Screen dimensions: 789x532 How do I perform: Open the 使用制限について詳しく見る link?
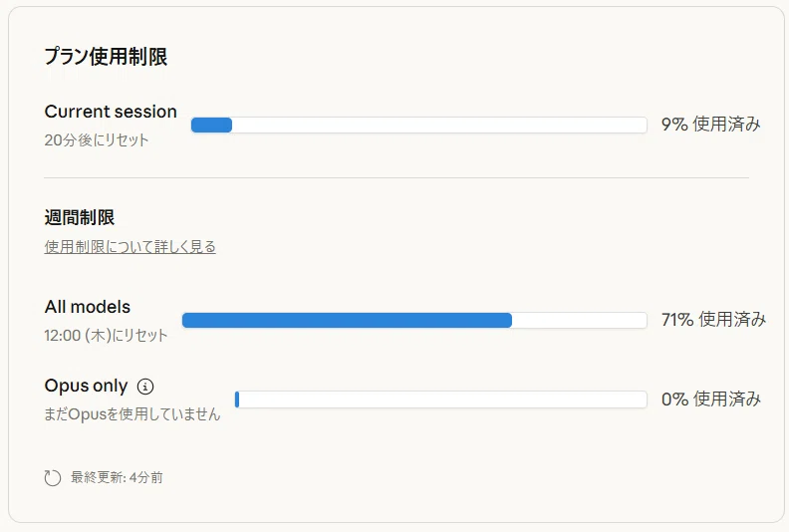130,247
